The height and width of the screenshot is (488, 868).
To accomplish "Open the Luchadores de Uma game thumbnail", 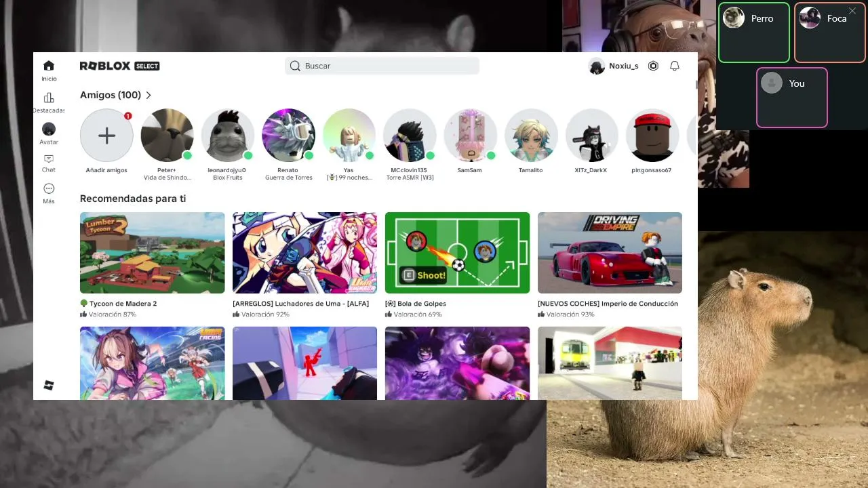I will click(305, 253).
